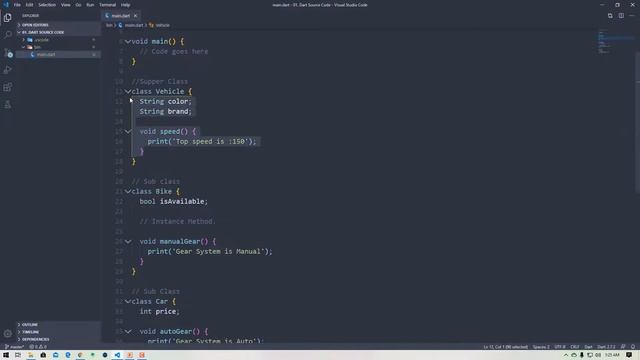This screenshot has height=360, width=640.
Task: Open the Manage gear icon in activity bar
Action: [x=7, y=333]
